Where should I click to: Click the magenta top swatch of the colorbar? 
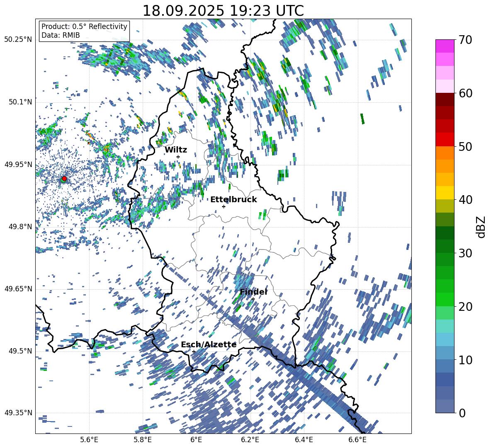445,46
